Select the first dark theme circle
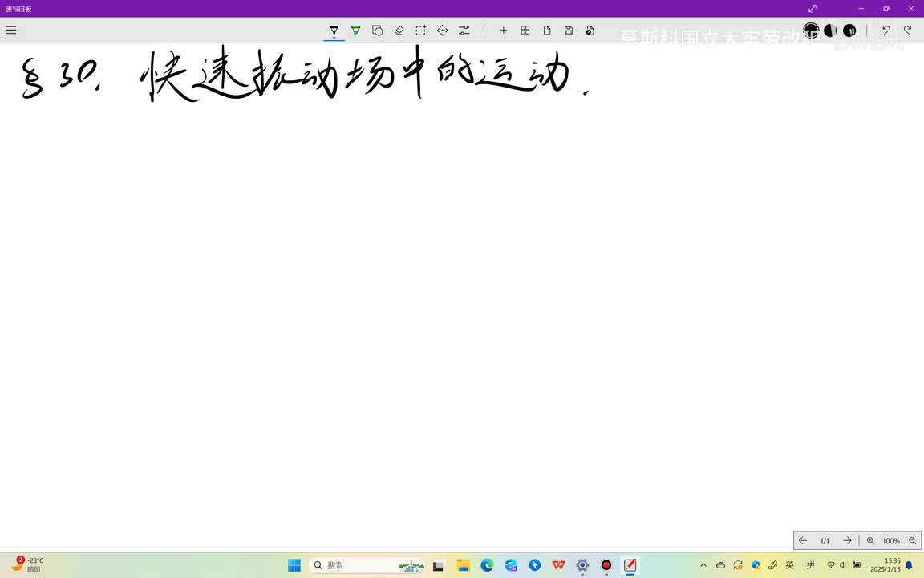The height and width of the screenshot is (578, 924). 811,30
